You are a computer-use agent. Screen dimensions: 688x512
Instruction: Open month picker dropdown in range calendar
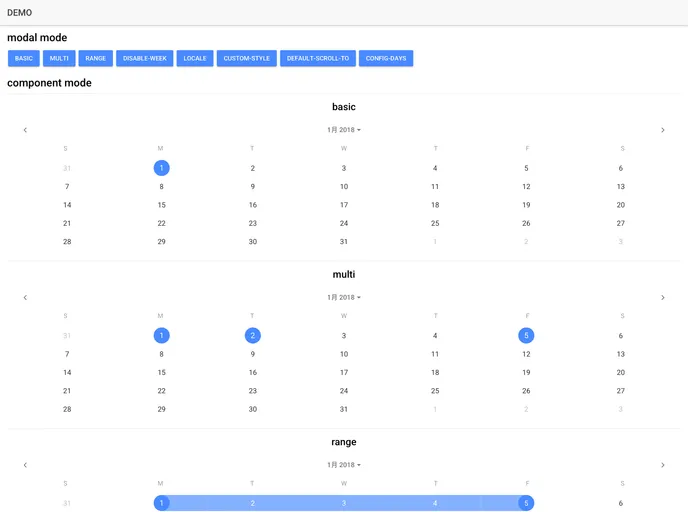[x=344, y=465]
